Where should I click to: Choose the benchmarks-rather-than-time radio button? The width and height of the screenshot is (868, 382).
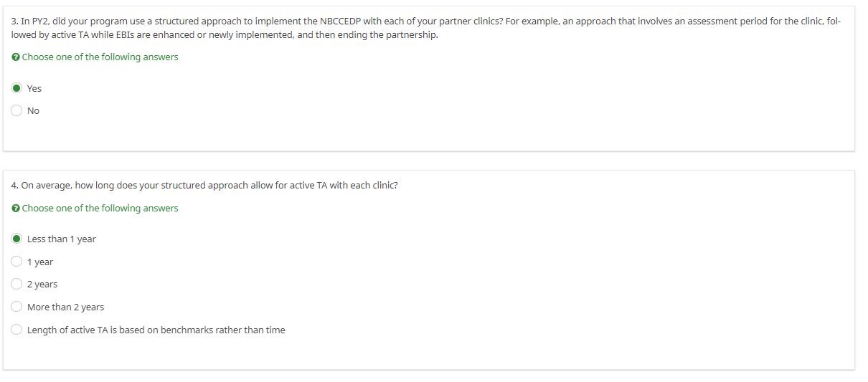click(16, 330)
